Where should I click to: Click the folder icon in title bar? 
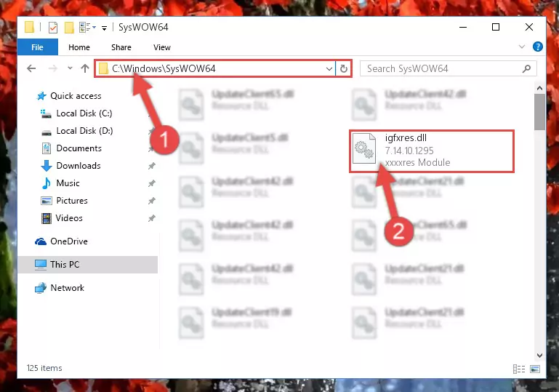pyautogui.click(x=29, y=27)
